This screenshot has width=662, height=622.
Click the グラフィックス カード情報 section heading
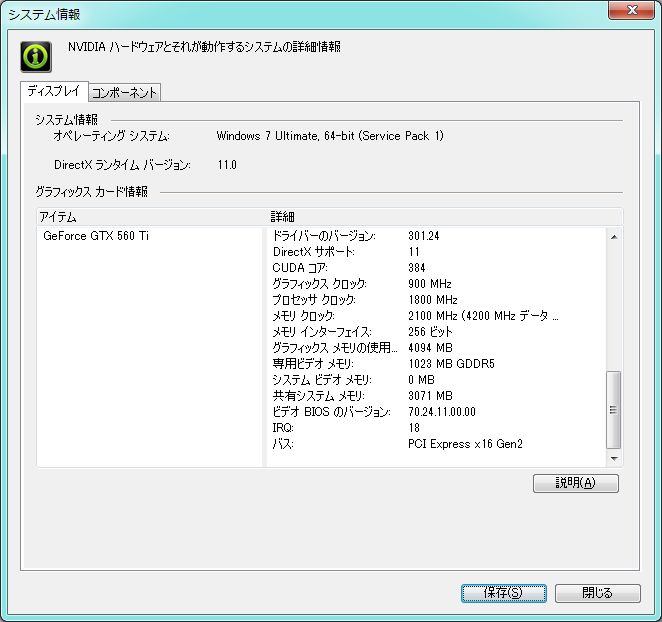[91, 192]
